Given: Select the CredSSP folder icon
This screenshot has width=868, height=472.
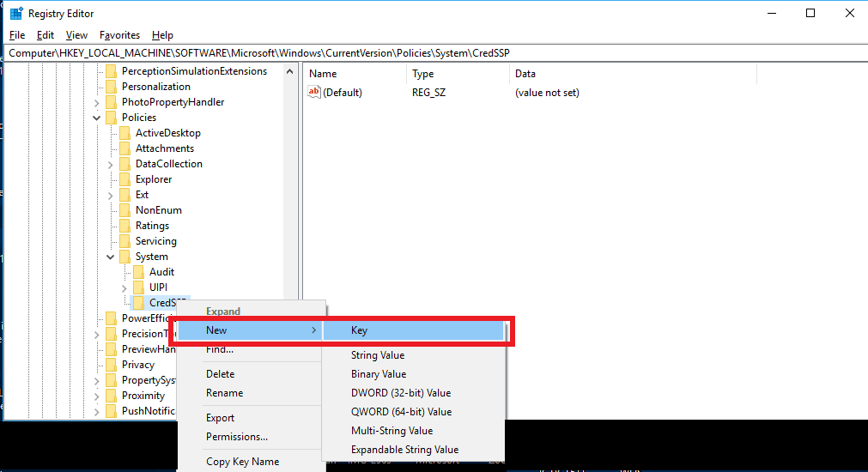Looking at the screenshot, I should point(139,303).
